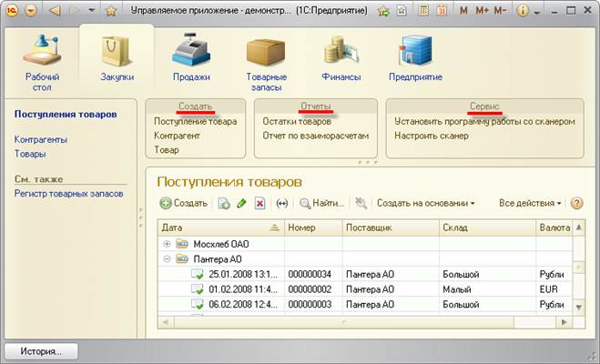Open the Остатки товаров report
Screen dimensions: 600x364
tap(297, 122)
